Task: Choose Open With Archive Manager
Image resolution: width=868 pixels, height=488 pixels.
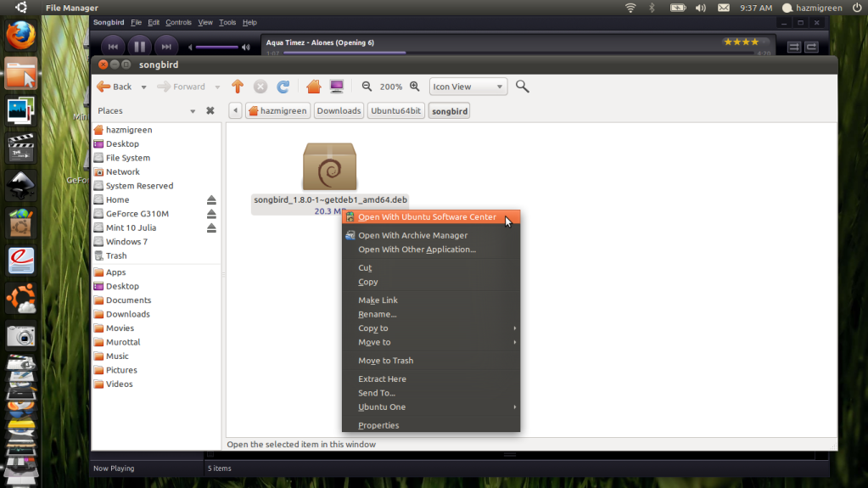Action: pos(431,235)
